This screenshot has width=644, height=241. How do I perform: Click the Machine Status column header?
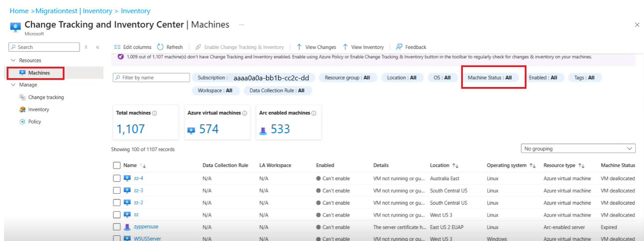pyautogui.click(x=618, y=166)
